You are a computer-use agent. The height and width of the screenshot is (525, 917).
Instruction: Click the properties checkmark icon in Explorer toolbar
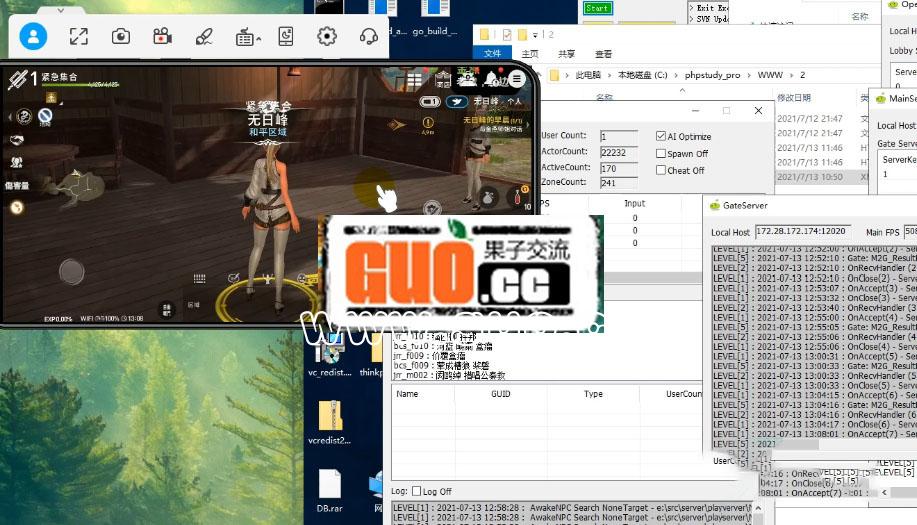(x=507, y=34)
